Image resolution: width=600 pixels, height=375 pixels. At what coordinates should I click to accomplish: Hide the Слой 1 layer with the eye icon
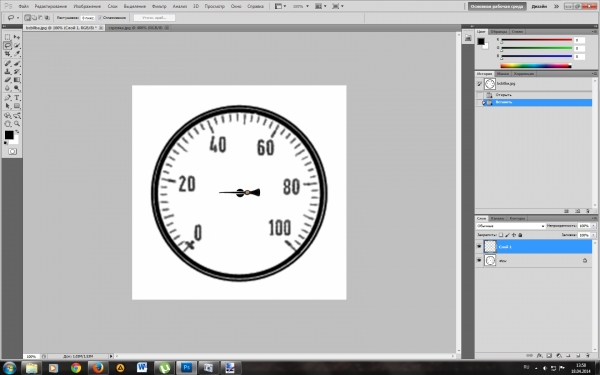coord(479,246)
